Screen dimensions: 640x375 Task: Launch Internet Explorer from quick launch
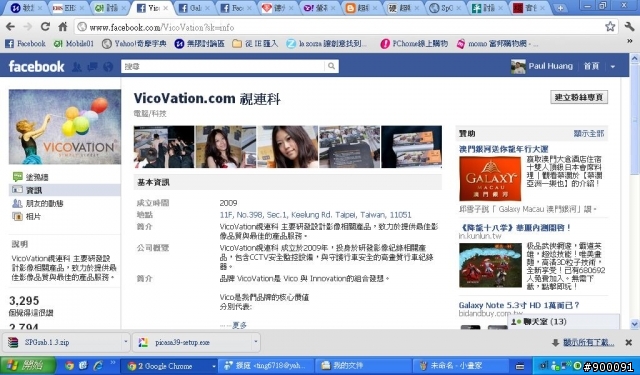(98, 366)
